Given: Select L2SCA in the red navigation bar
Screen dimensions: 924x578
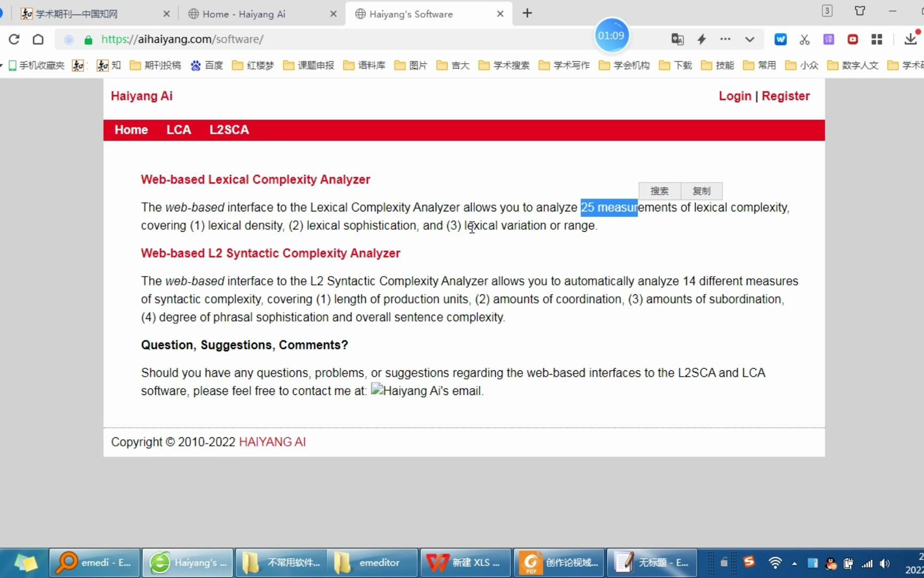Looking at the screenshot, I should 229,130.
